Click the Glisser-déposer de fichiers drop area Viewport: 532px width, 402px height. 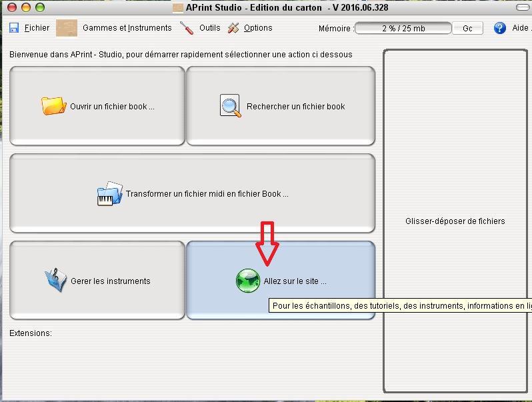(455, 221)
